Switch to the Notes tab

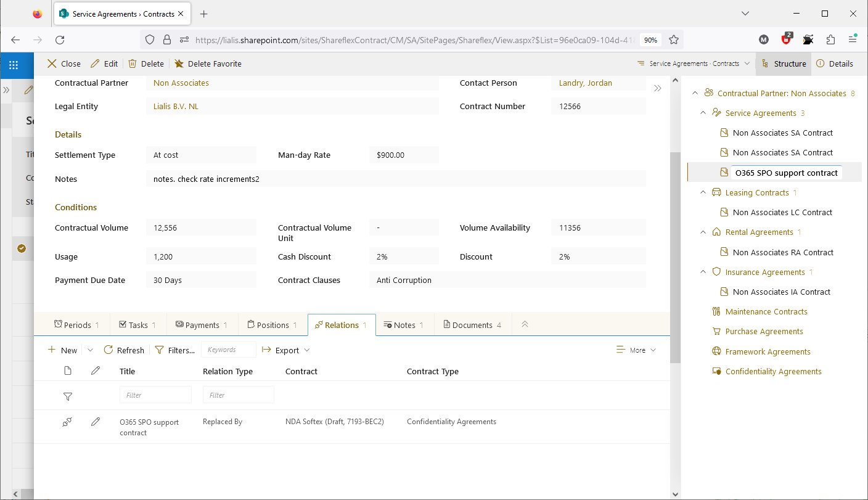pos(404,325)
